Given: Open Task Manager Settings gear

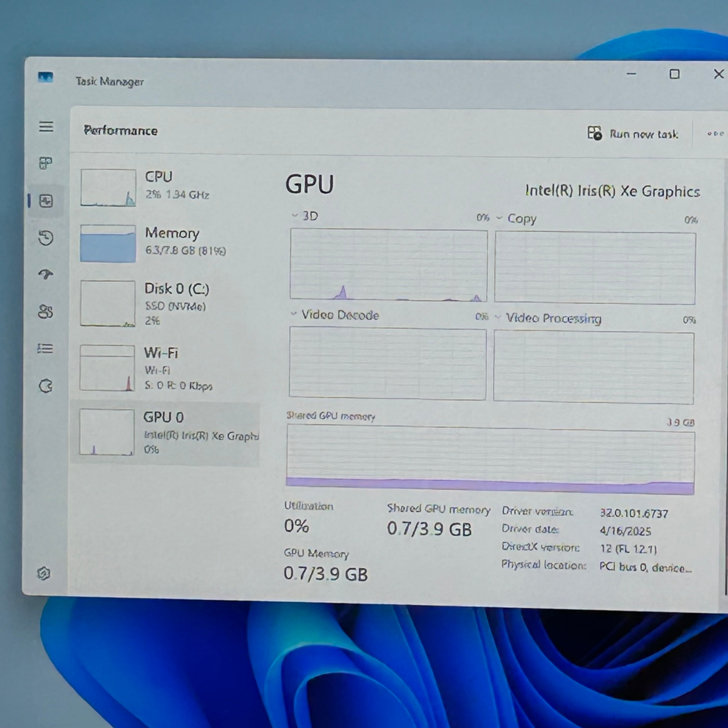Looking at the screenshot, I should click(x=44, y=573).
